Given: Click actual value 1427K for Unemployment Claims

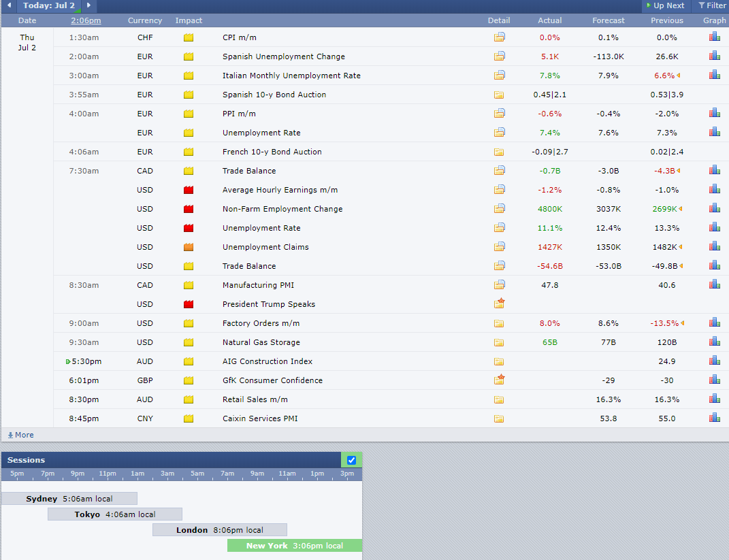Looking at the screenshot, I should coord(549,247).
